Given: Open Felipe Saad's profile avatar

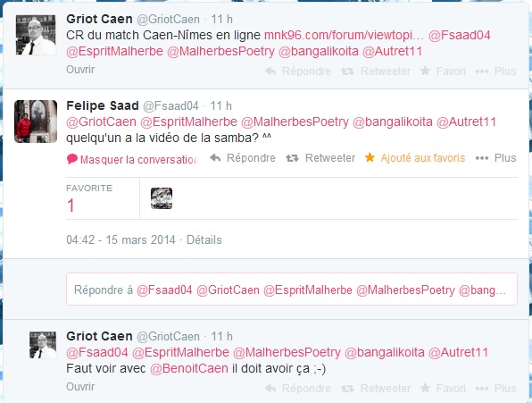Looking at the screenshot, I should click(36, 122).
